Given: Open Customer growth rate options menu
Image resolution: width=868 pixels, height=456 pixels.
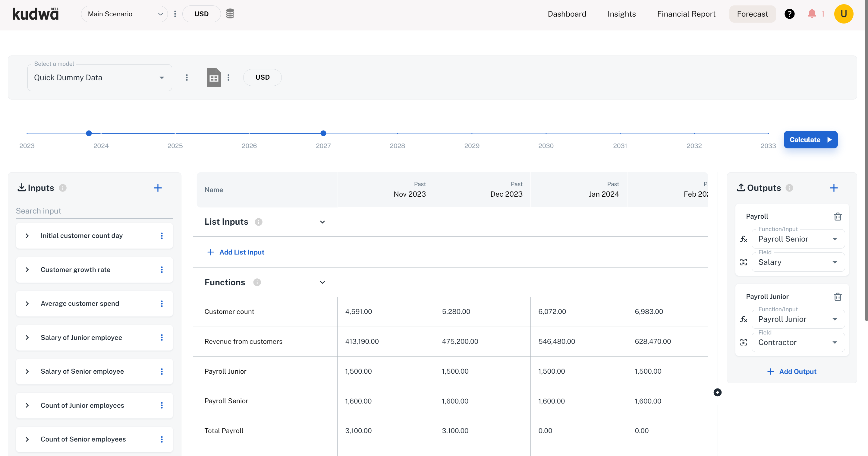Looking at the screenshot, I should [x=162, y=270].
